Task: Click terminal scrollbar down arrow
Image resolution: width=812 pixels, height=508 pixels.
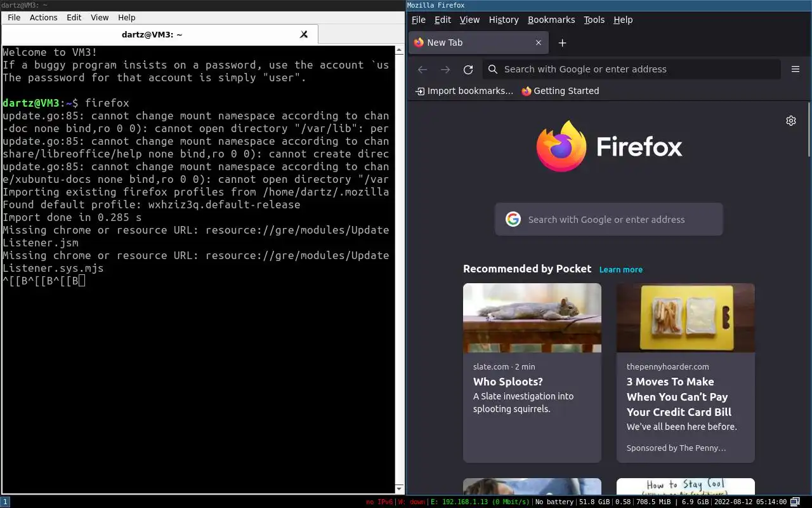Action: [x=400, y=488]
